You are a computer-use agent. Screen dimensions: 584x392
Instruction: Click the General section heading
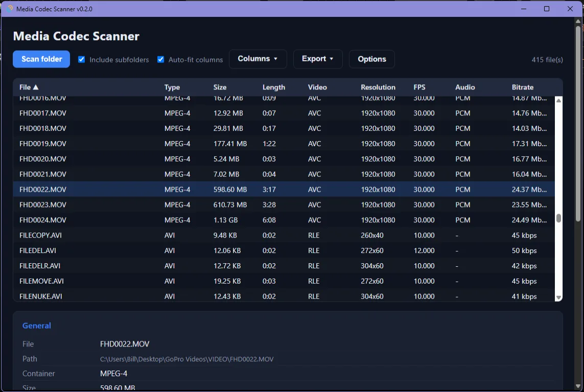[36, 325]
